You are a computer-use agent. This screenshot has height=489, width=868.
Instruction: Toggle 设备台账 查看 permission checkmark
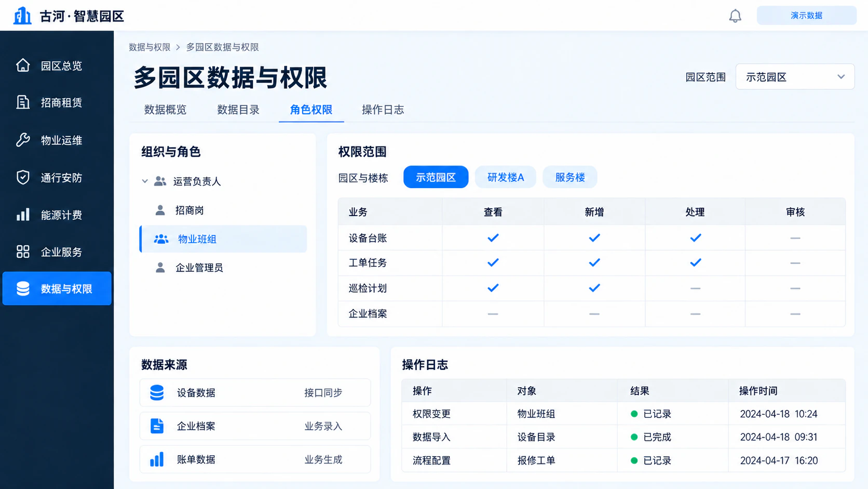[493, 238]
